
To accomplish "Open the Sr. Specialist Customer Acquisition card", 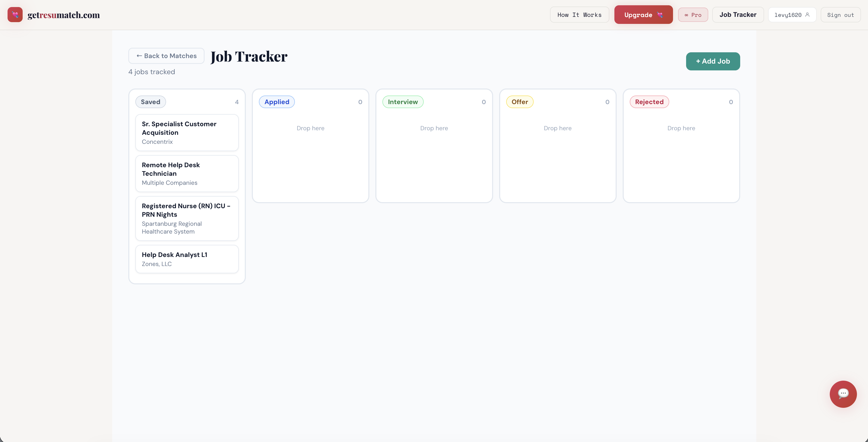I will coord(187,133).
